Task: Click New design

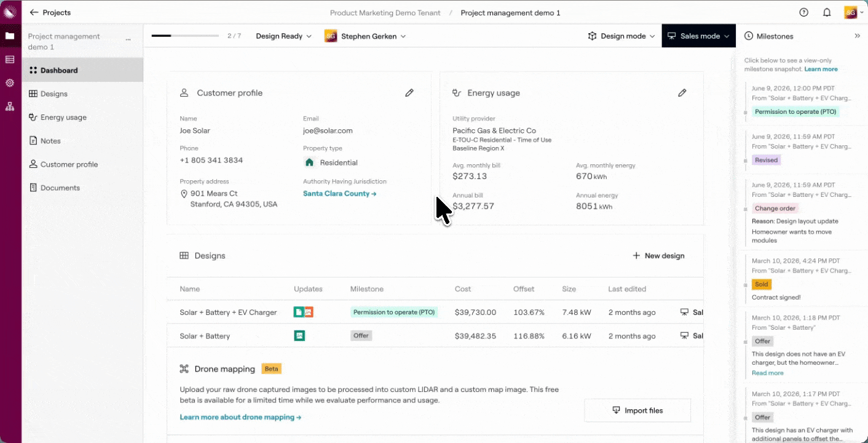Action: (658, 256)
